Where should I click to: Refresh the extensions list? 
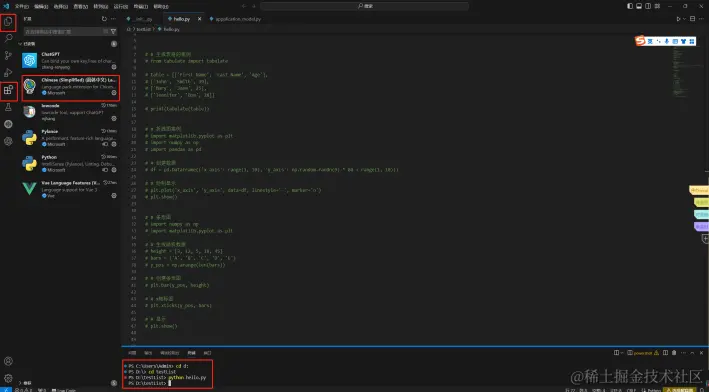[104, 19]
